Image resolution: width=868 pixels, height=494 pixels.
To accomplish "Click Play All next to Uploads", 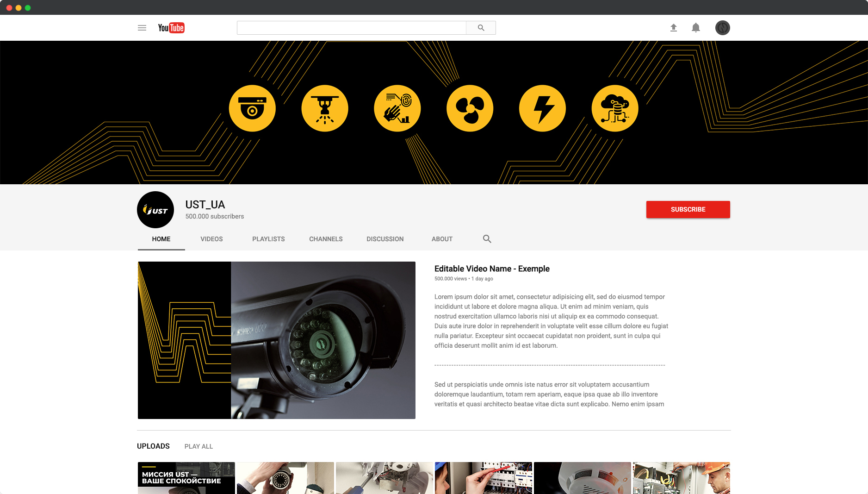I will (198, 446).
